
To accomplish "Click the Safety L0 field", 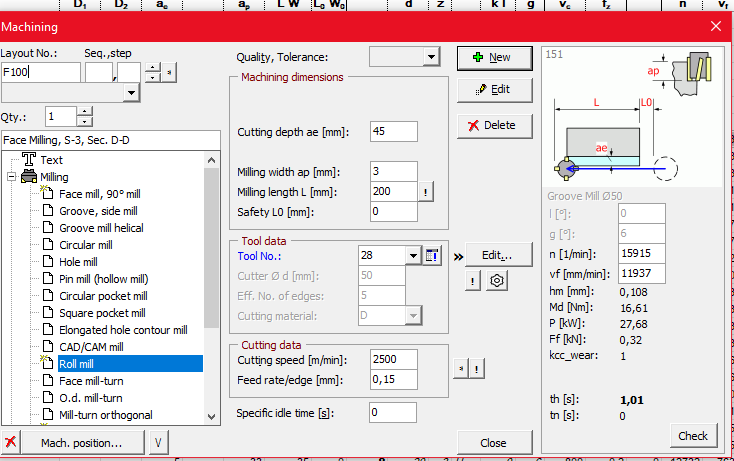I will pyautogui.click(x=394, y=212).
